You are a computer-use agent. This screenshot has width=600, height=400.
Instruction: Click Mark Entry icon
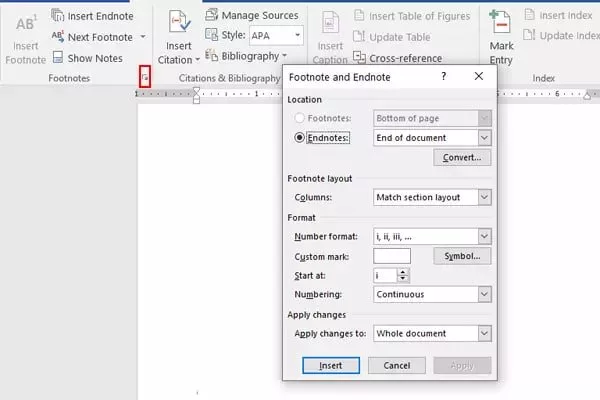501,22
